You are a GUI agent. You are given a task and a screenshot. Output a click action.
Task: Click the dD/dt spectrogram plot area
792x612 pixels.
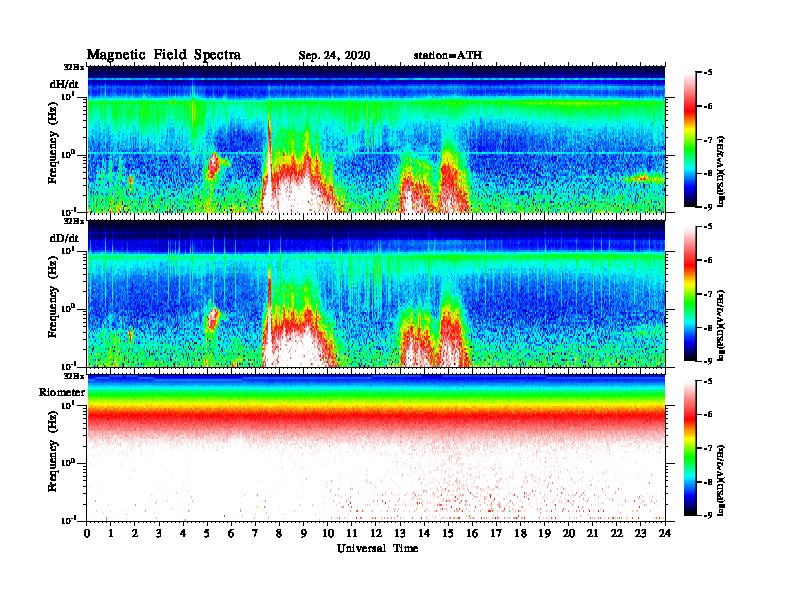click(376, 293)
